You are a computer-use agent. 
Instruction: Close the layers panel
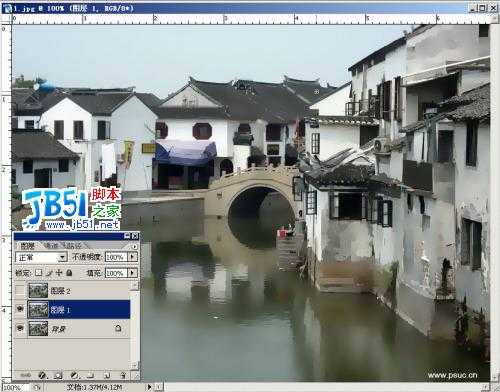135,236
